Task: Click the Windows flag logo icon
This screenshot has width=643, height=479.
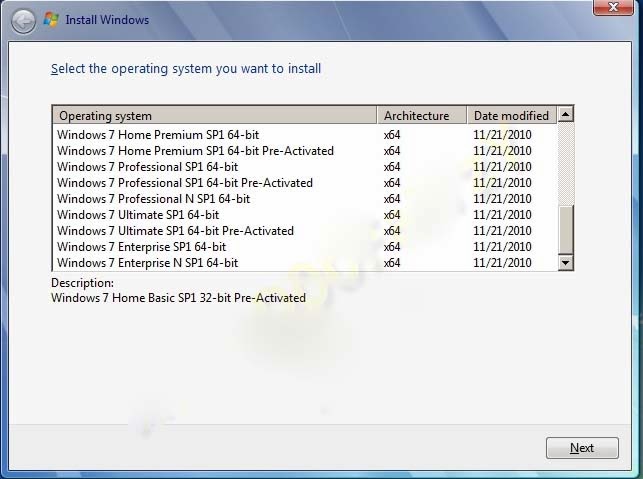Action: tap(51, 20)
